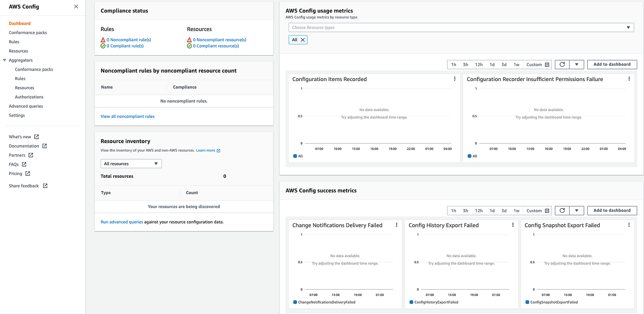Go to Dashboard in the sidebar
Screen dimensions: 644x314
click(20, 23)
